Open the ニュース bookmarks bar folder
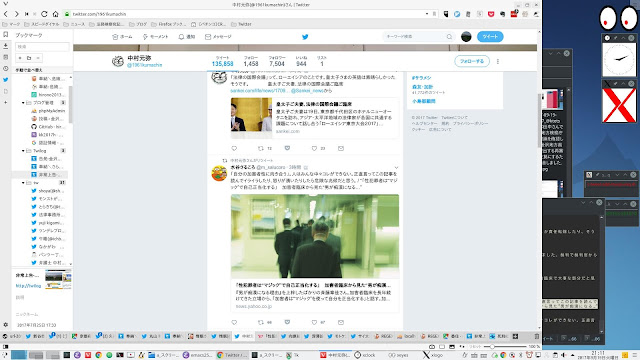The image size is (640, 360). [74, 24]
